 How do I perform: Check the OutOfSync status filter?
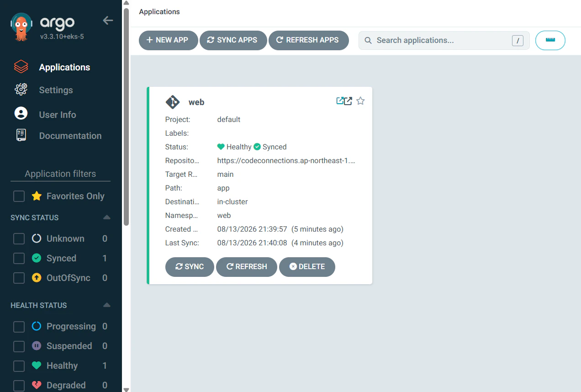19,278
